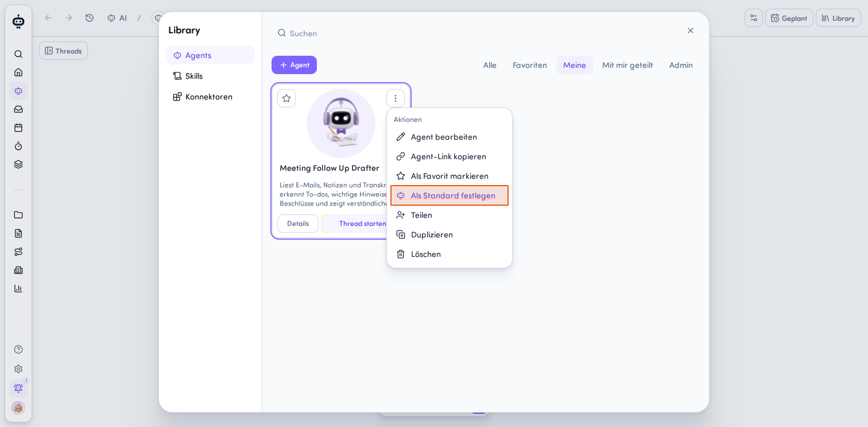
Task: Open the inbox icon in sidebar
Action: coord(18,109)
